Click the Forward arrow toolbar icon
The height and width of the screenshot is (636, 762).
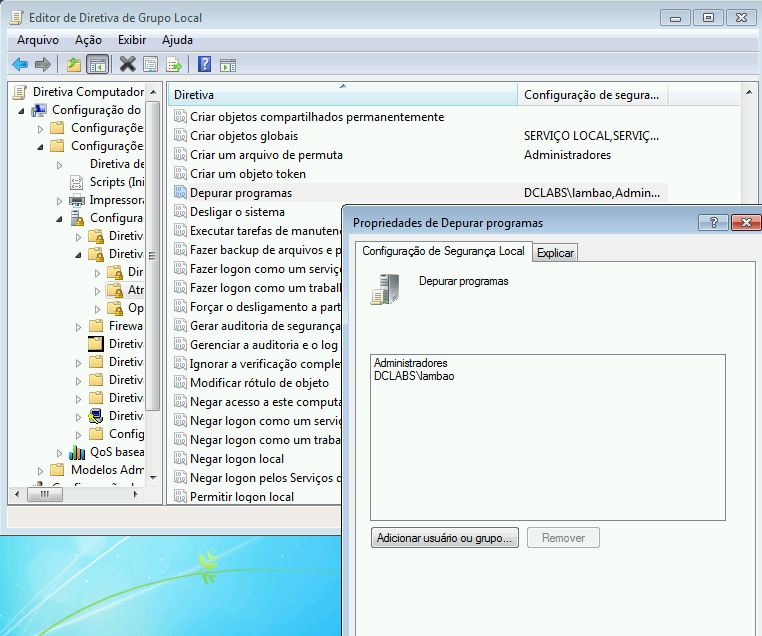coord(42,64)
